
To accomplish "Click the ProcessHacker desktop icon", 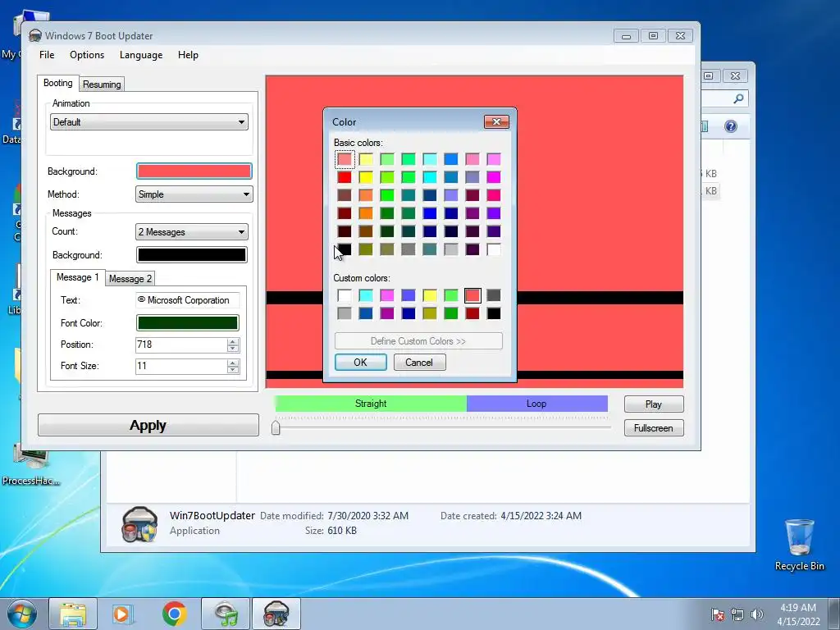I will [x=31, y=466].
